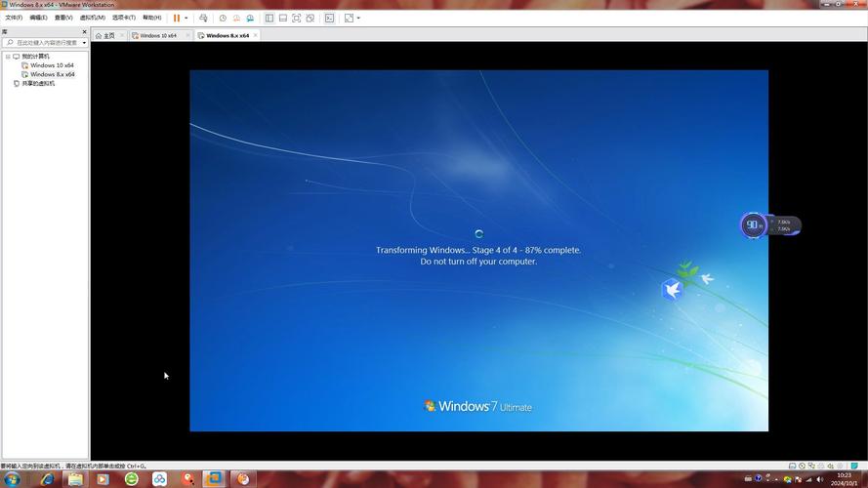Viewport: 868px width, 488px height.
Task: Open the snapshot manager
Action: click(250, 18)
